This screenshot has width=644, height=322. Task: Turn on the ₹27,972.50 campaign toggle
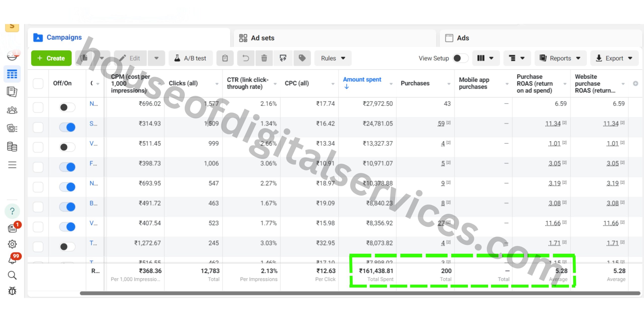click(x=67, y=107)
